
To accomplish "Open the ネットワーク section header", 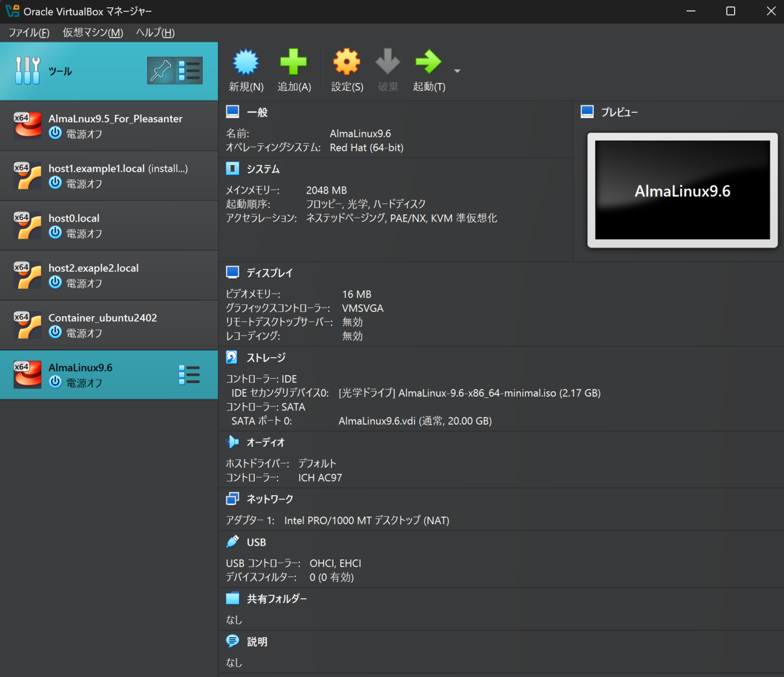I will (270, 499).
